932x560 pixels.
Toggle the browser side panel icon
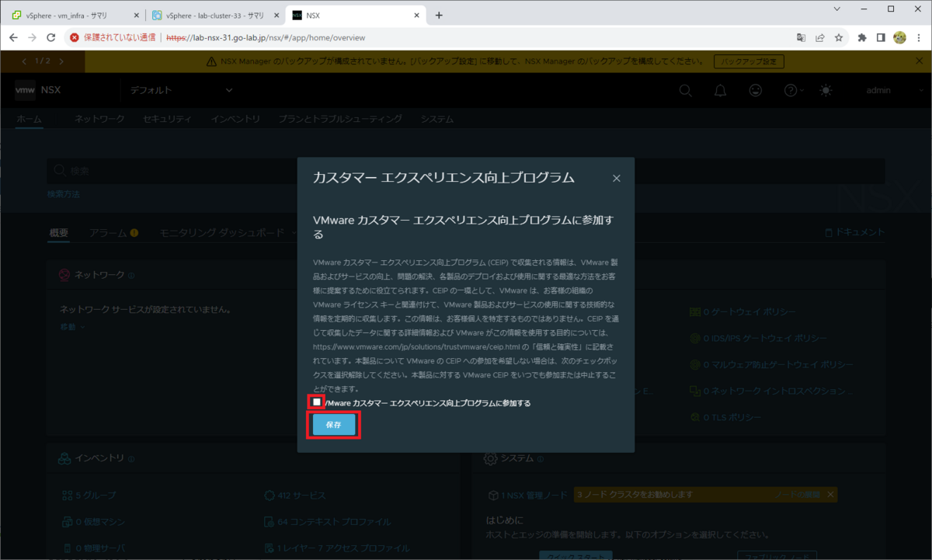point(882,37)
